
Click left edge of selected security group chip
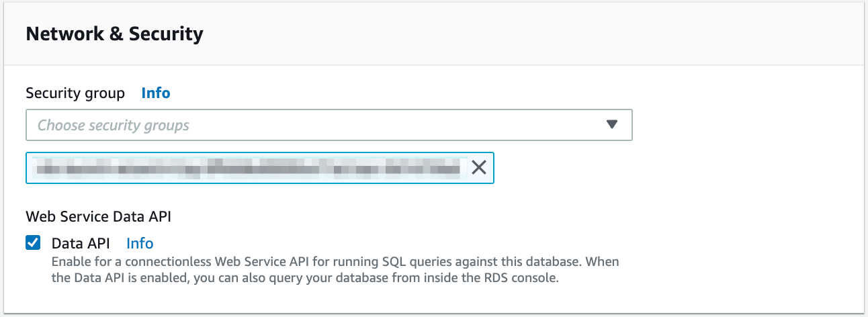[31, 168]
